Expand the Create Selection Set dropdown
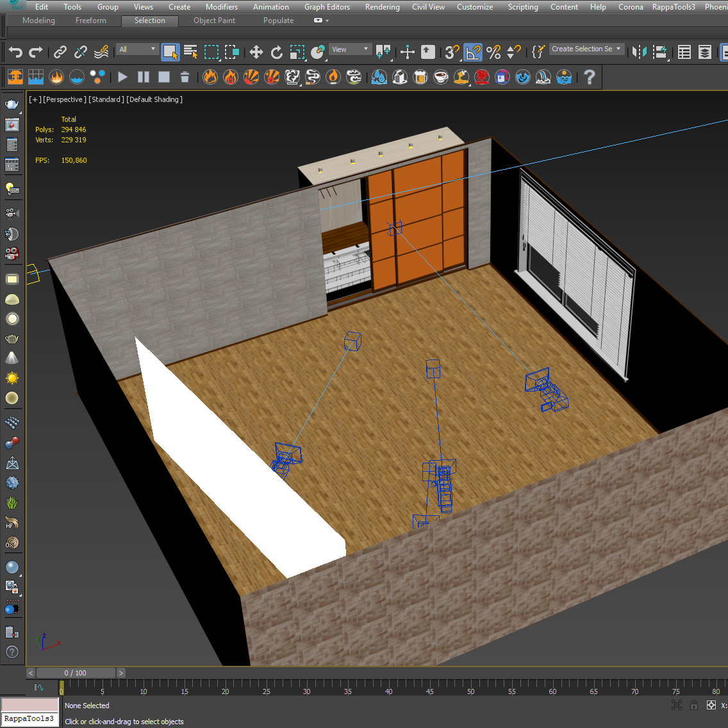This screenshot has height=728, width=728. point(618,49)
